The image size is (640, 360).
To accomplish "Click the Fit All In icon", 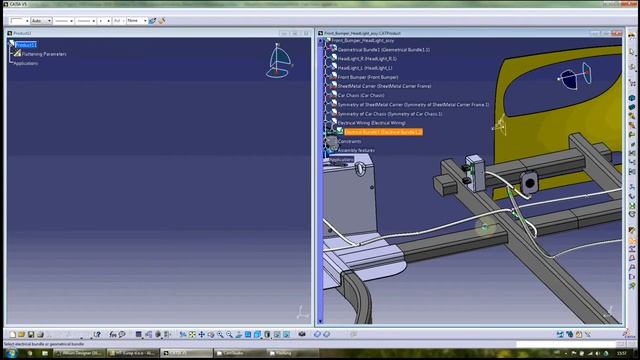I will 192,335.
